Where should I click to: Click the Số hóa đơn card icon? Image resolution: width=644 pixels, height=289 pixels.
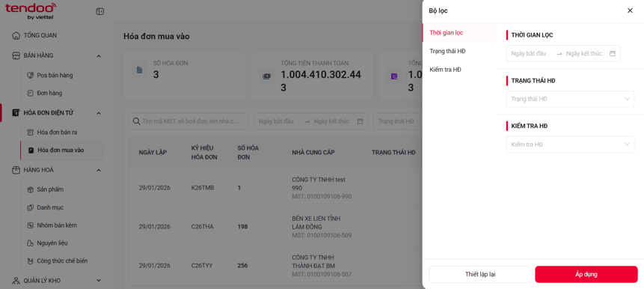click(x=139, y=70)
